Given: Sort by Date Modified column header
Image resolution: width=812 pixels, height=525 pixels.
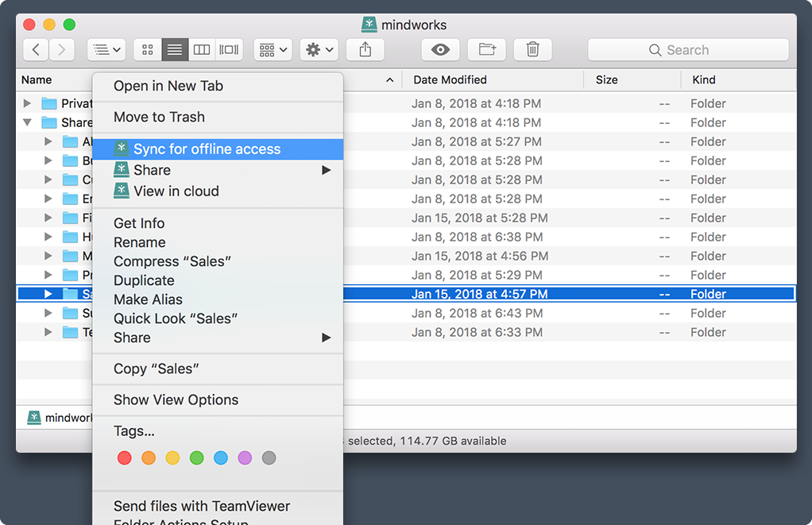Looking at the screenshot, I should [450, 79].
